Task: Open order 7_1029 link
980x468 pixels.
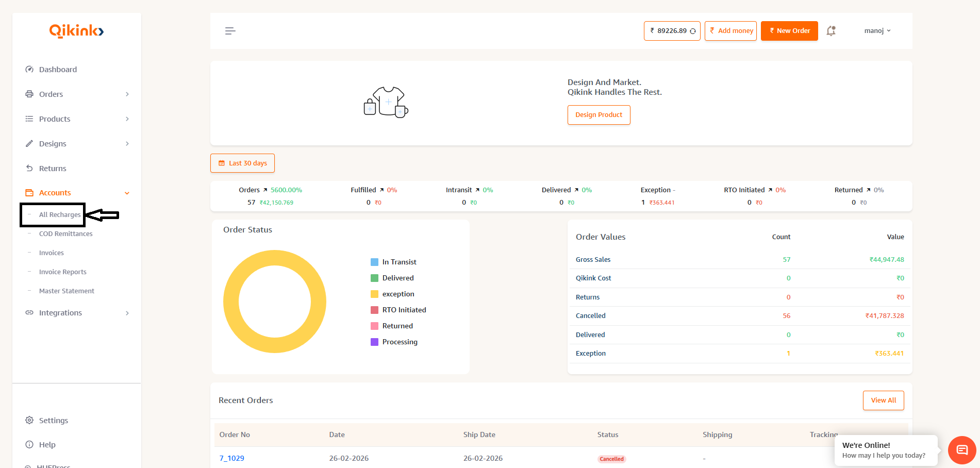Action: point(231,458)
